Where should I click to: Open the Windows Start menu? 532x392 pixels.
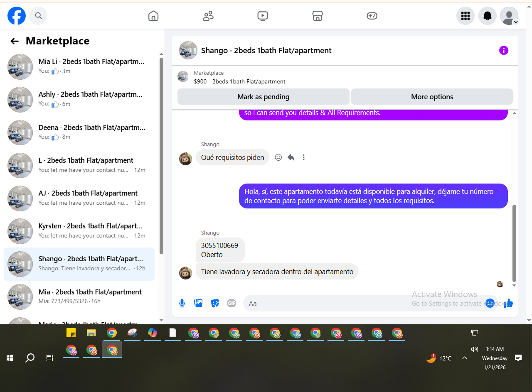(x=10, y=358)
